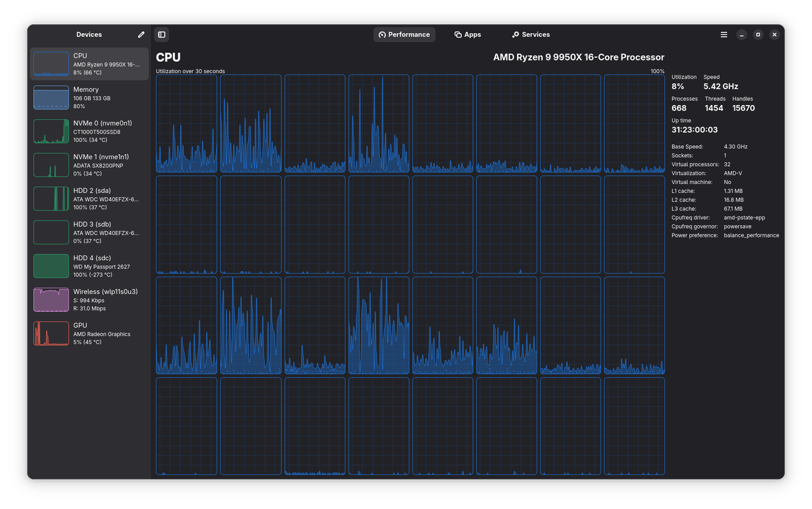Select HDD 3 (sdb) device
The height and width of the screenshot is (509, 812).
click(x=89, y=232)
